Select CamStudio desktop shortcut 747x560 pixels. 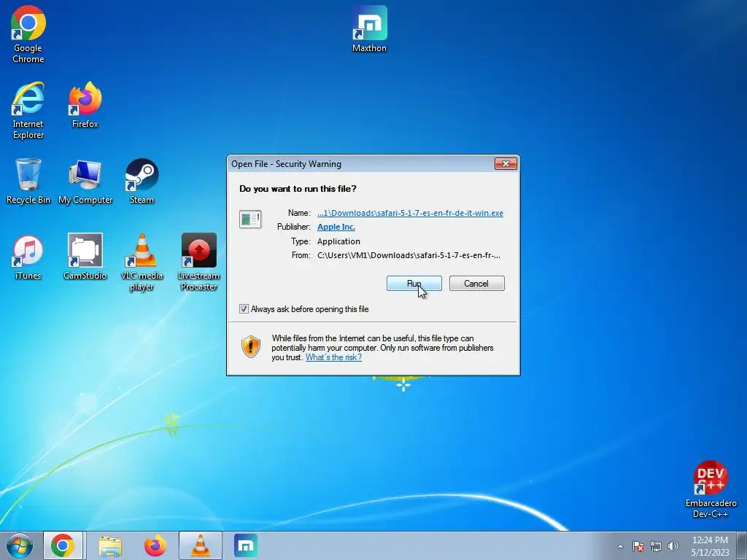tap(85, 257)
